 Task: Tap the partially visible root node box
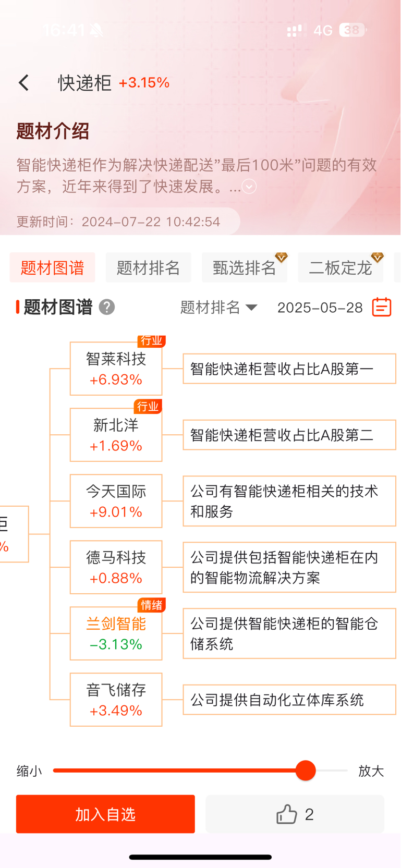tap(14, 534)
